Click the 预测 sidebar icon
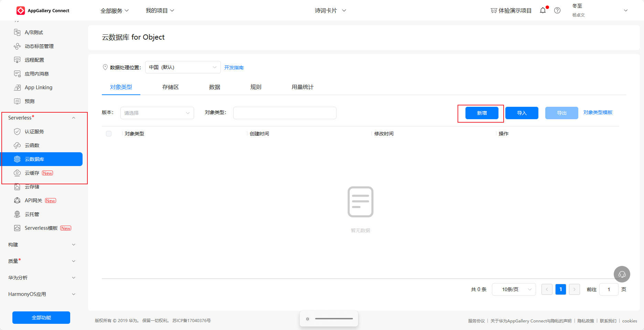Screen dimensions: 644x330 pos(17,101)
